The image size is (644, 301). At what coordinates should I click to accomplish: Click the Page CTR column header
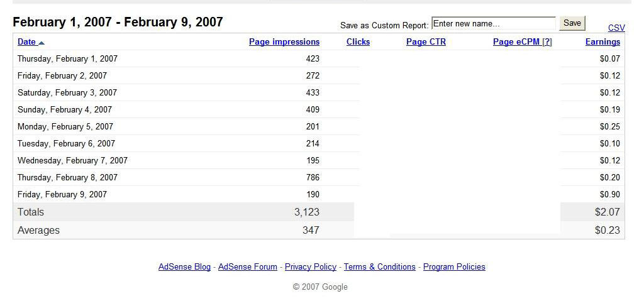coord(426,42)
